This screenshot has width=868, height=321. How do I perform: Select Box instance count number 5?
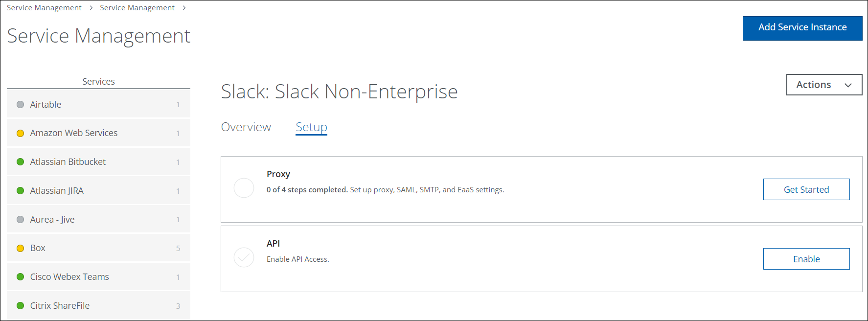(x=178, y=249)
